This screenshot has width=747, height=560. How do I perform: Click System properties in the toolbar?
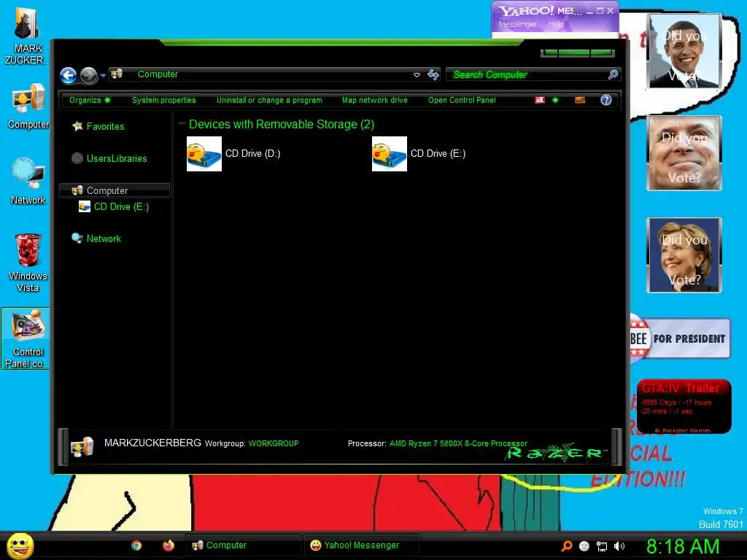[x=164, y=100]
